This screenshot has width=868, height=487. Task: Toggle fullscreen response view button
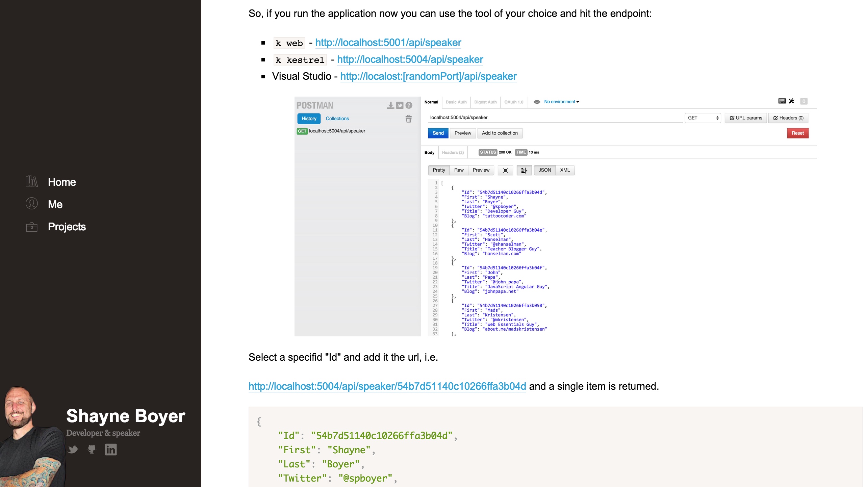click(x=505, y=170)
